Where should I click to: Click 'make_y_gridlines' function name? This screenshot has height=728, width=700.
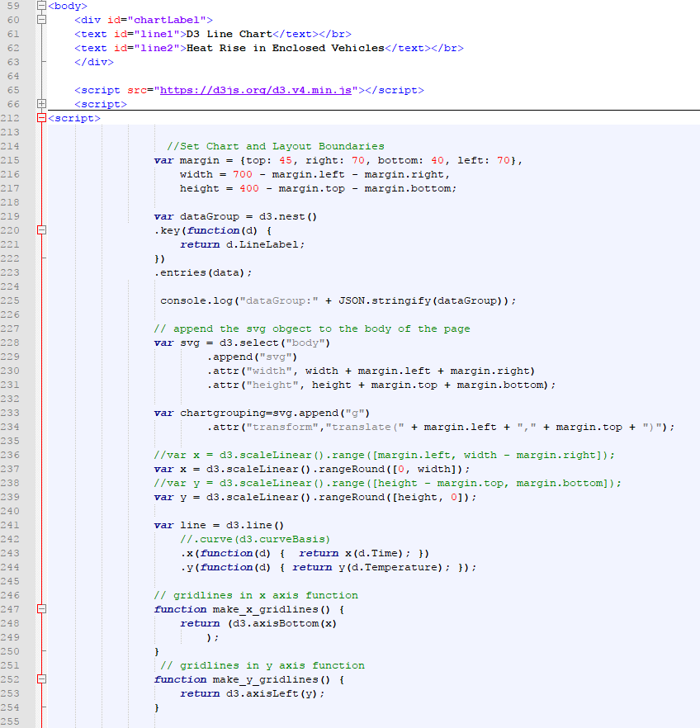click(x=266, y=679)
